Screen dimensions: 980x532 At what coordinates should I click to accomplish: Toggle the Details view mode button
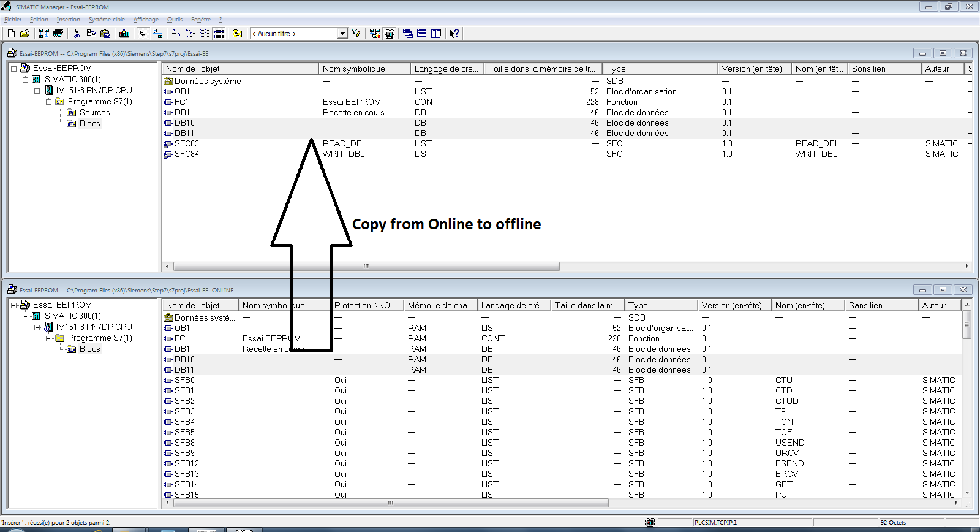[x=219, y=34]
